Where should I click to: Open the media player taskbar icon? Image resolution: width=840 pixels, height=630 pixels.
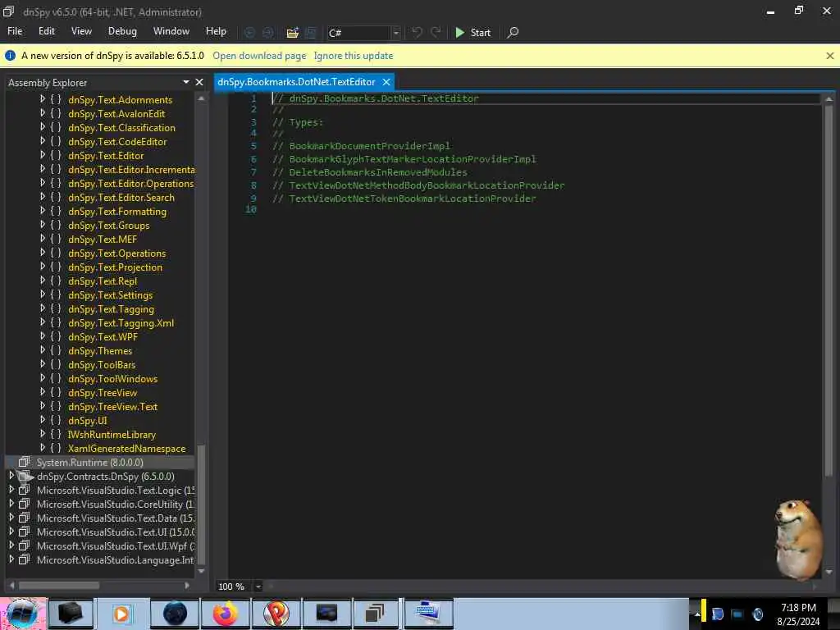121,614
